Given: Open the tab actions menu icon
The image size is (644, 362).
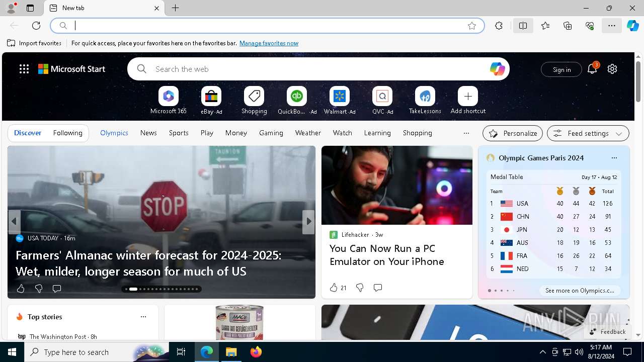Looking at the screenshot, I should pyautogui.click(x=30, y=8).
